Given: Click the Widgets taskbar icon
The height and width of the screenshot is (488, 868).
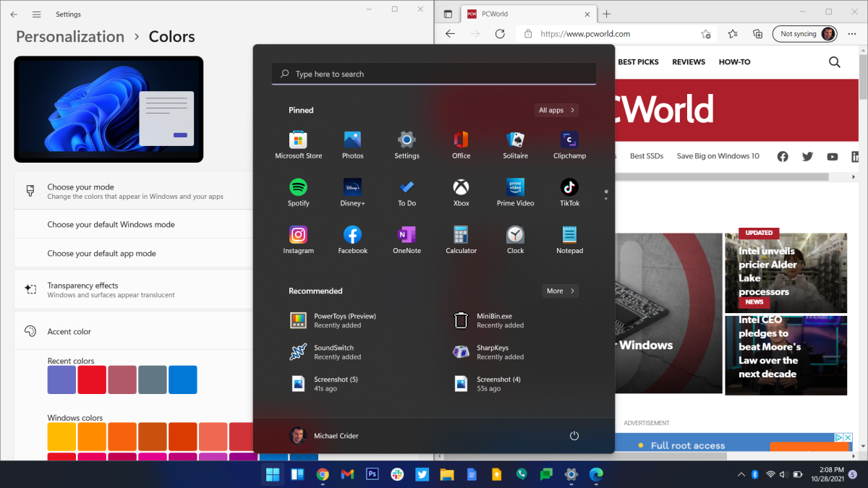Looking at the screenshot, I should coord(297,474).
